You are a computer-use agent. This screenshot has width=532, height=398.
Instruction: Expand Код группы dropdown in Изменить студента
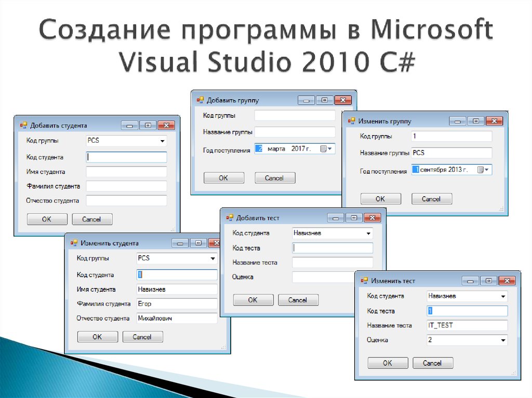click(x=212, y=258)
